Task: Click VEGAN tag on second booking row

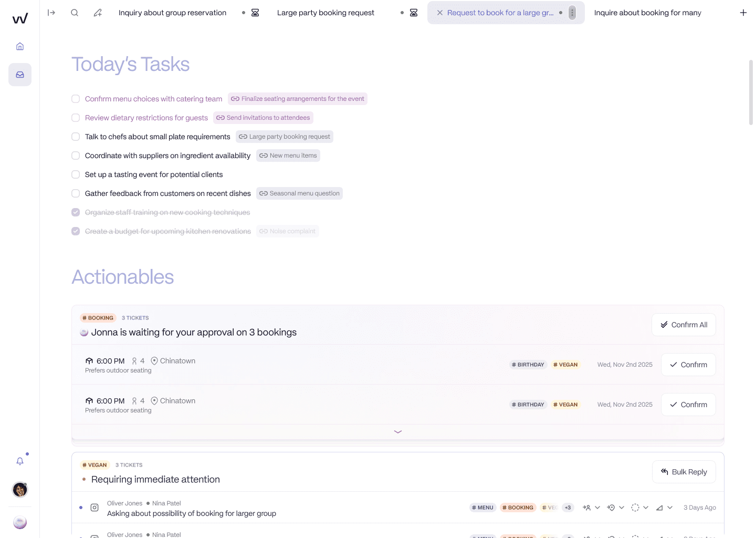Action: [565, 405]
